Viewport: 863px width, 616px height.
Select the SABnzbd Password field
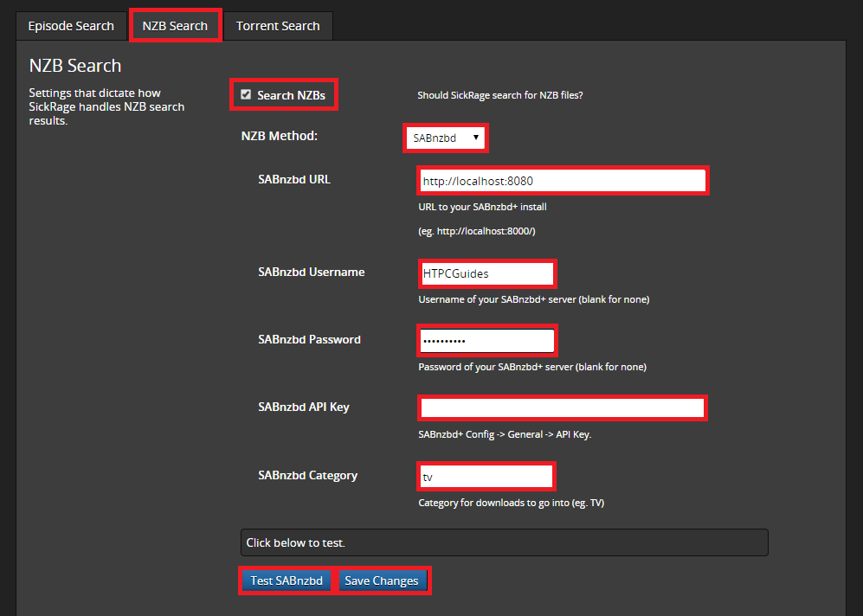tap(486, 341)
